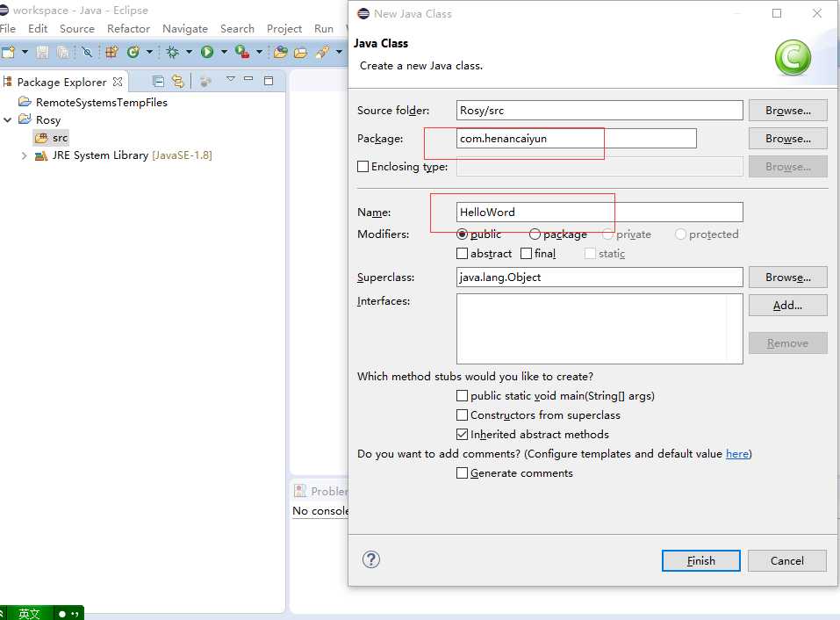Check the abstract modifier checkbox
Image resolution: width=840 pixels, height=620 pixels.
pyautogui.click(x=462, y=254)
